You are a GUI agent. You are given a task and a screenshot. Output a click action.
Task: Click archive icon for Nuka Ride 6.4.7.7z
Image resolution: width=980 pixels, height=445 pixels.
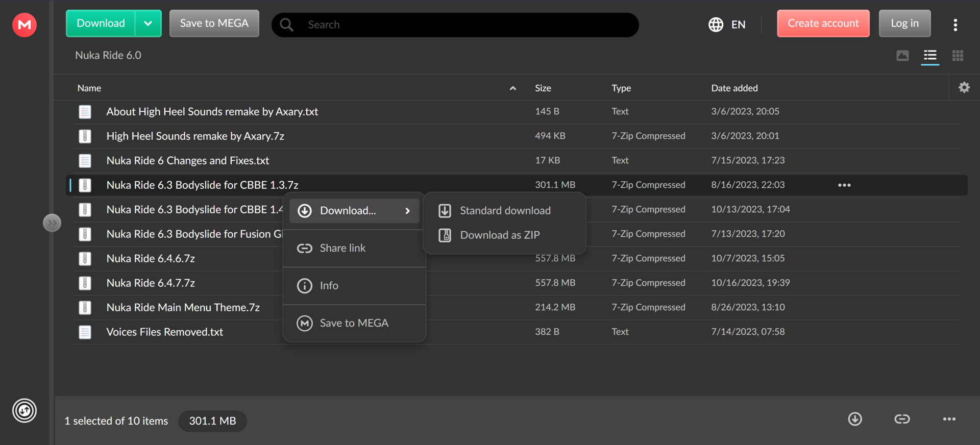pos(85,283)
